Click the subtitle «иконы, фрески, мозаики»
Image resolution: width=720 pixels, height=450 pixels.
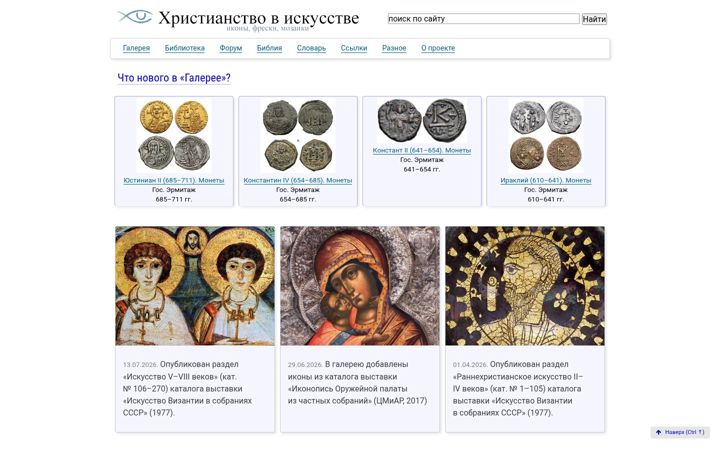tap(268, 28)
